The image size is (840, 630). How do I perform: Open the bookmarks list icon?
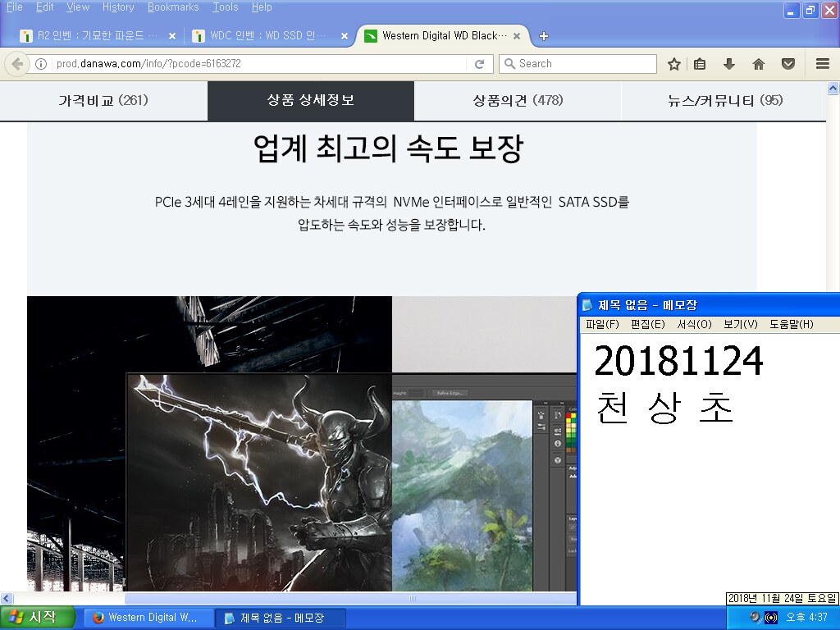pos(700,64)
